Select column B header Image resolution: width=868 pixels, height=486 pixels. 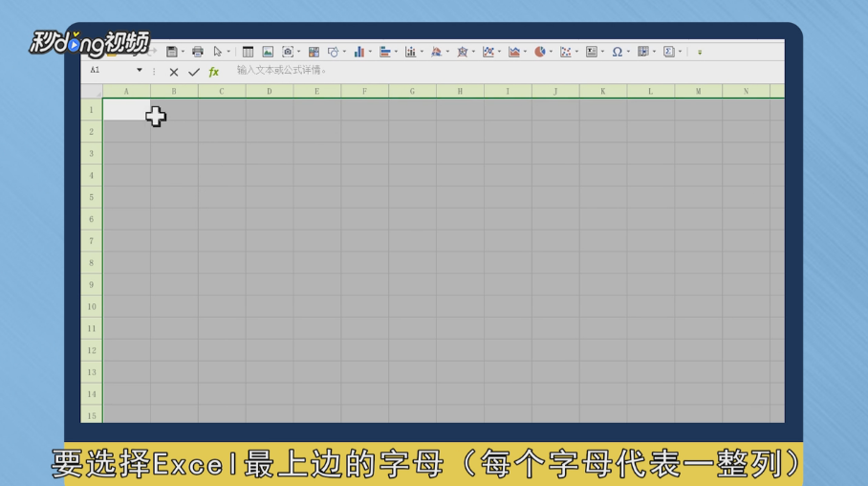pyautogui.click(x=174, y=92)
